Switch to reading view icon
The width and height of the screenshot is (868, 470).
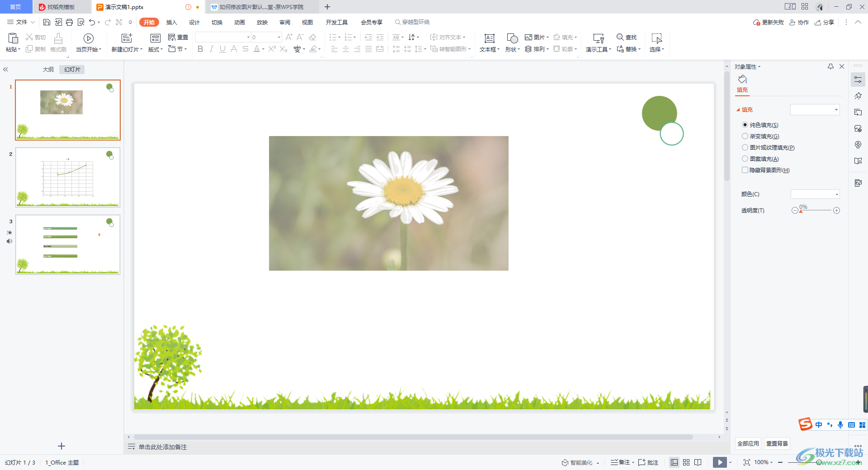[698, 462]
